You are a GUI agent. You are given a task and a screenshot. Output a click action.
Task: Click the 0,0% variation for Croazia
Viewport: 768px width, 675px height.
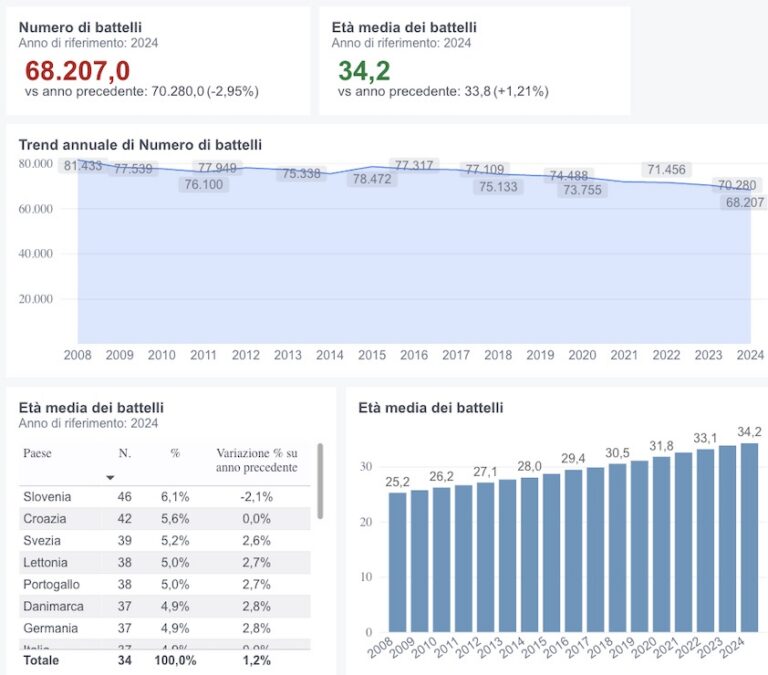click(257, 519)
